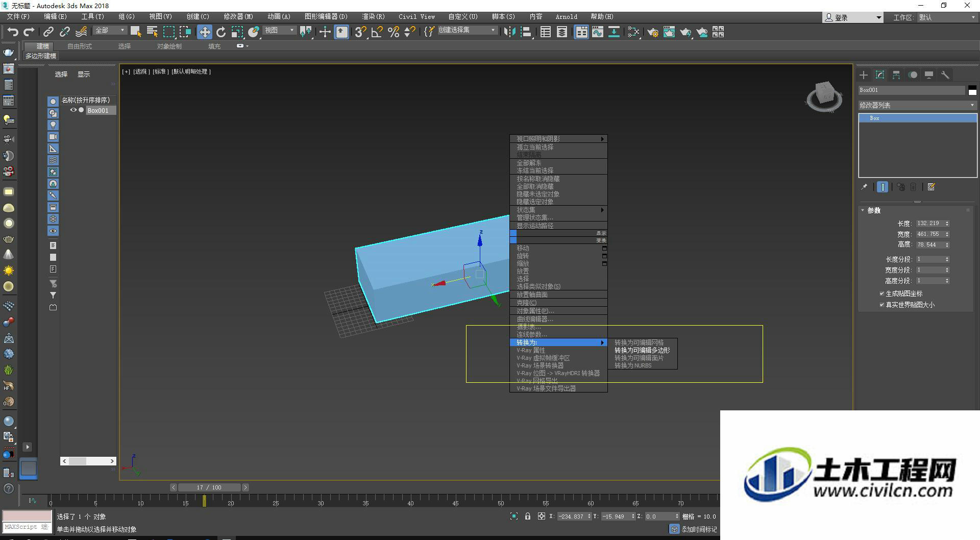Open Select by Name dialog
The height and width of the screenshot is (540, 980).
point(152,32)
